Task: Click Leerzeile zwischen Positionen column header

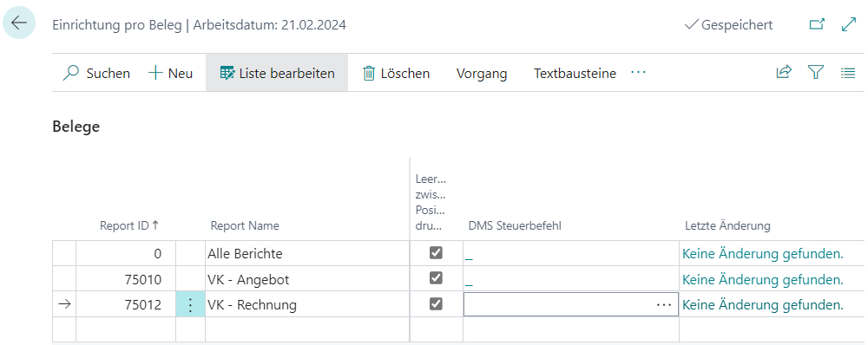Action: (x=431, y=202)
